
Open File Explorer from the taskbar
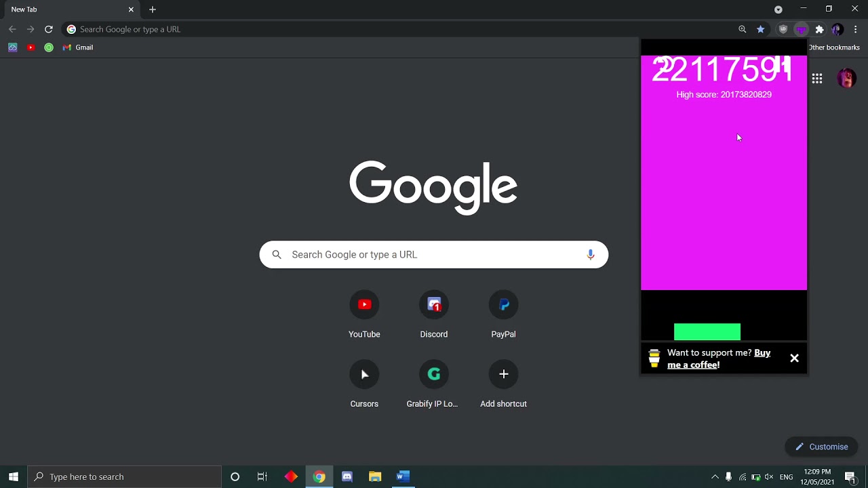coord(375,476)
